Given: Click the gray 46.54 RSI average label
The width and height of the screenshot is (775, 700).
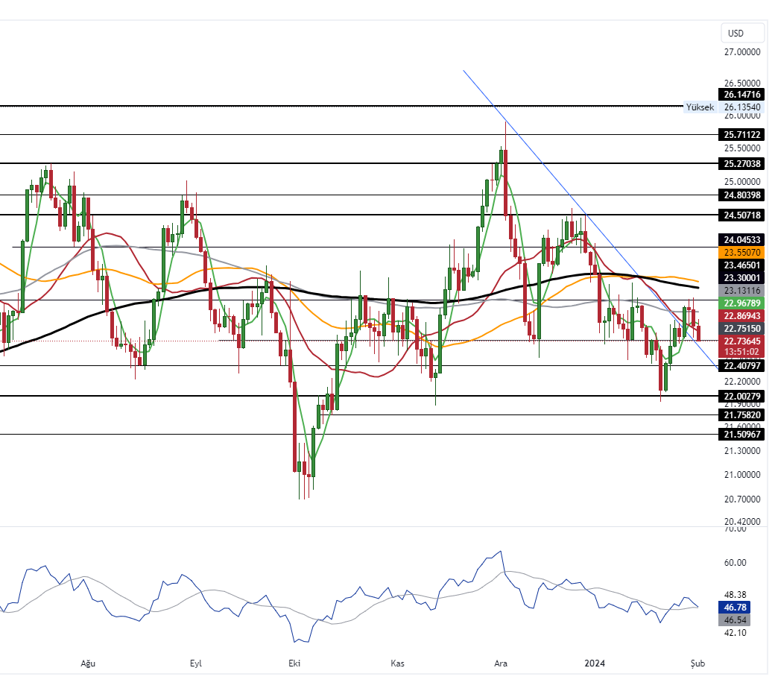Looking at the screenshot, I should pos(736,620).
